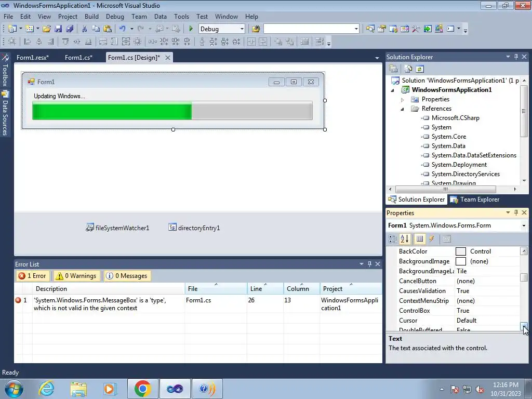Open the Start Page with the green arrow icon
Image resolution: width=532 pixels, height=399 pixels.
coord(428,29)
